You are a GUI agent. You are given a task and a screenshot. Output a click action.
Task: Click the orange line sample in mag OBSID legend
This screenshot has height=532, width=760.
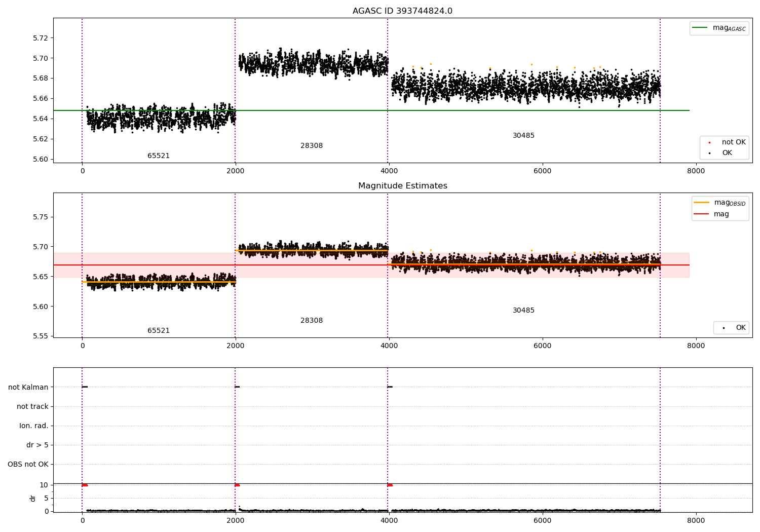(702, 203)
